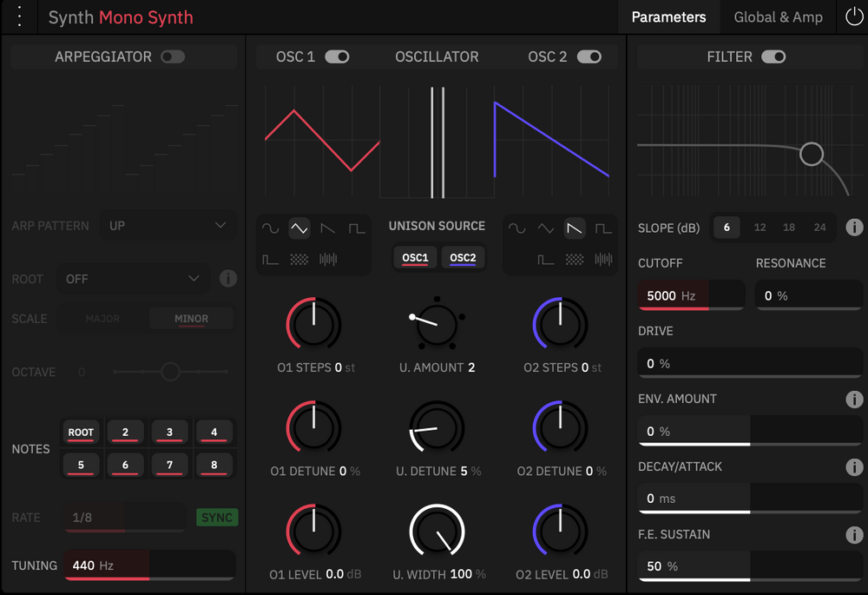Pick square waveform for oscillator 1
This screenshot has height=595, width=868.
357,229
